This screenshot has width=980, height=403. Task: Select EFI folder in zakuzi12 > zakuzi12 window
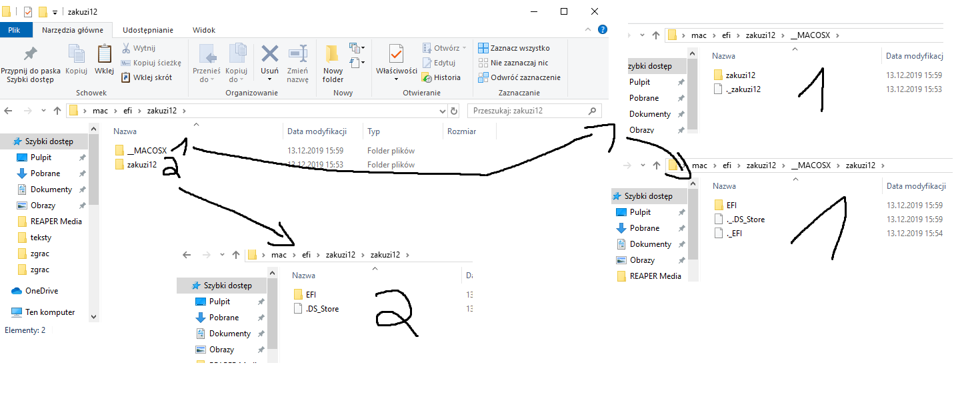point(305,294)
